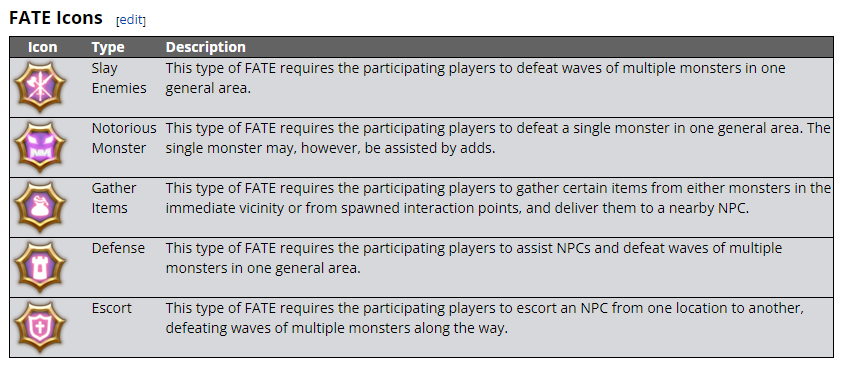This screenshot has height=365, width=843.
Task: Click the Defense type label
Action: point(118,248)
